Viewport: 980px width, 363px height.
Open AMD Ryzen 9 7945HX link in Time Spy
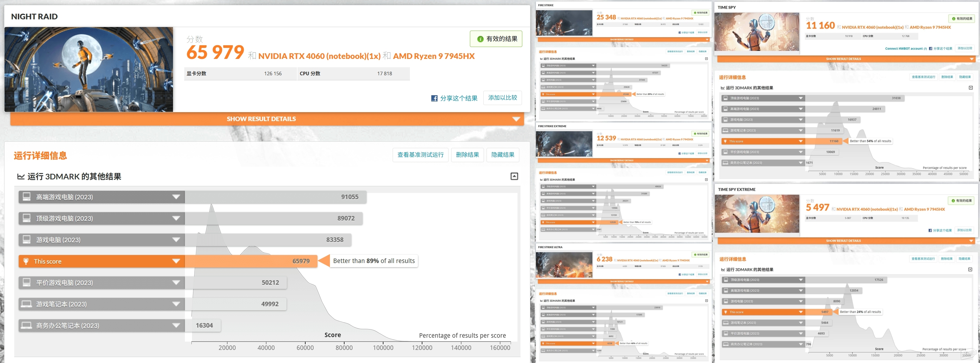pos(930,27)
